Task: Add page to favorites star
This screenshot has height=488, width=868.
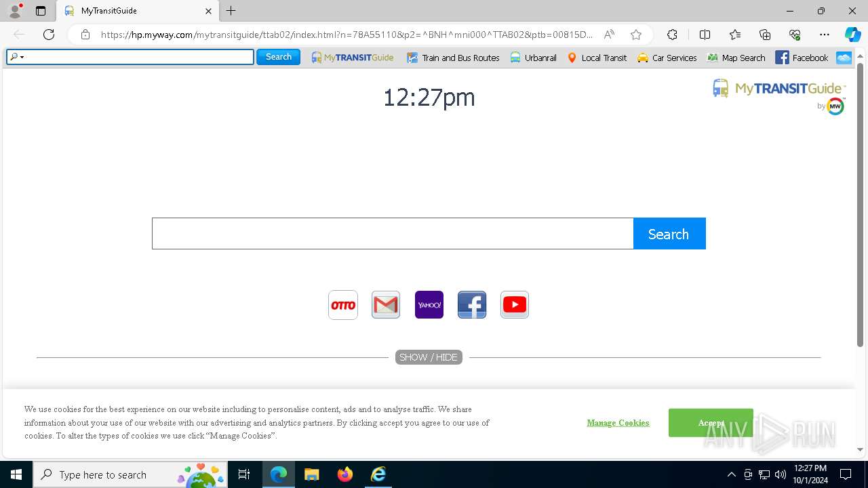Action: (635, 35)
